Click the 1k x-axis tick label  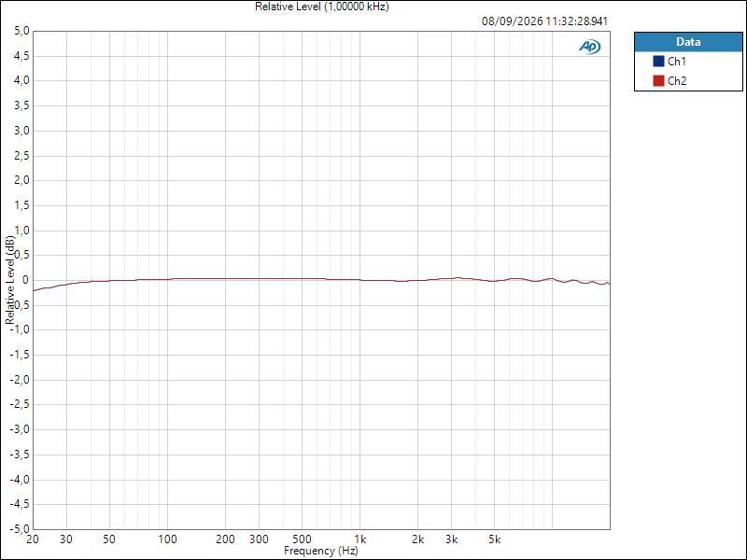tap(360, 539)
